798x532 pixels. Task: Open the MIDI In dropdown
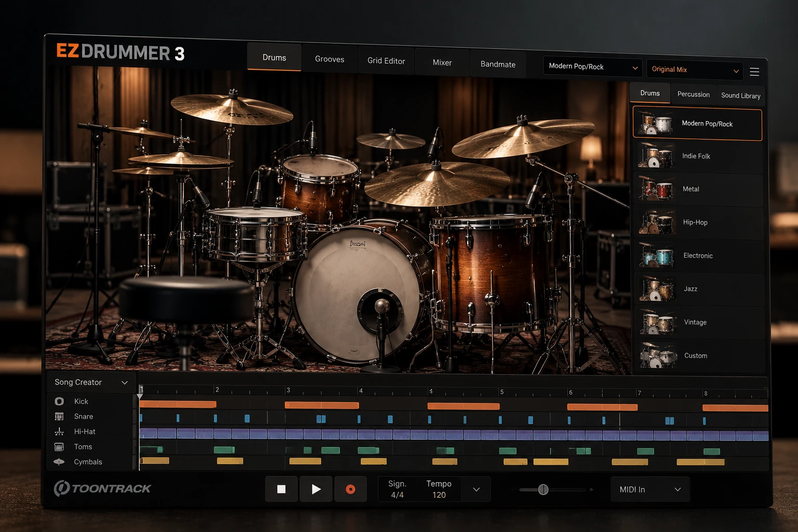point(650,489)
